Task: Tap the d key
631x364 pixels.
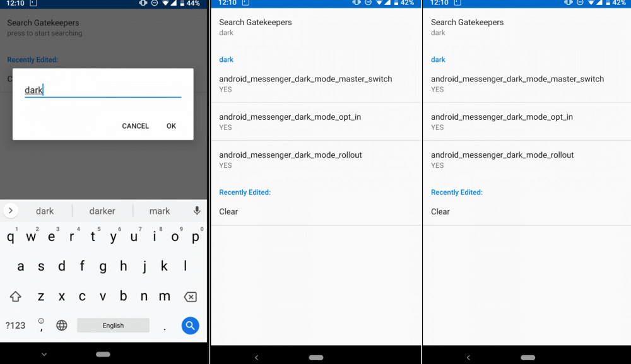Action: pyautogui.click(x=62, y=266)
